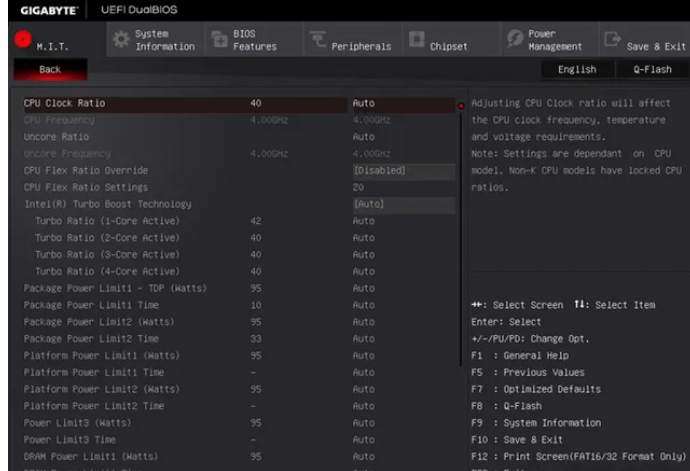Launch the Q-Flash utility button
This screenshot has width=690, height=471.
pyautogui.click(x=651, y=69)
